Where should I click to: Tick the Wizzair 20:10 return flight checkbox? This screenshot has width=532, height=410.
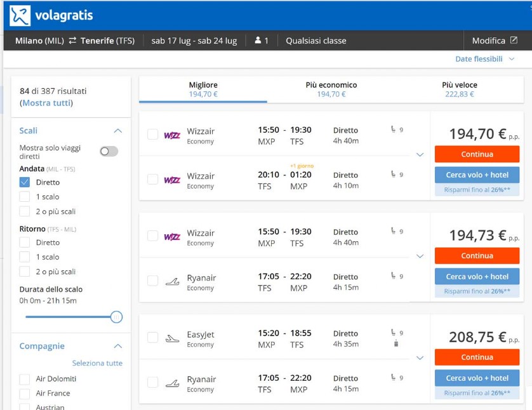[x=152, y=179]
